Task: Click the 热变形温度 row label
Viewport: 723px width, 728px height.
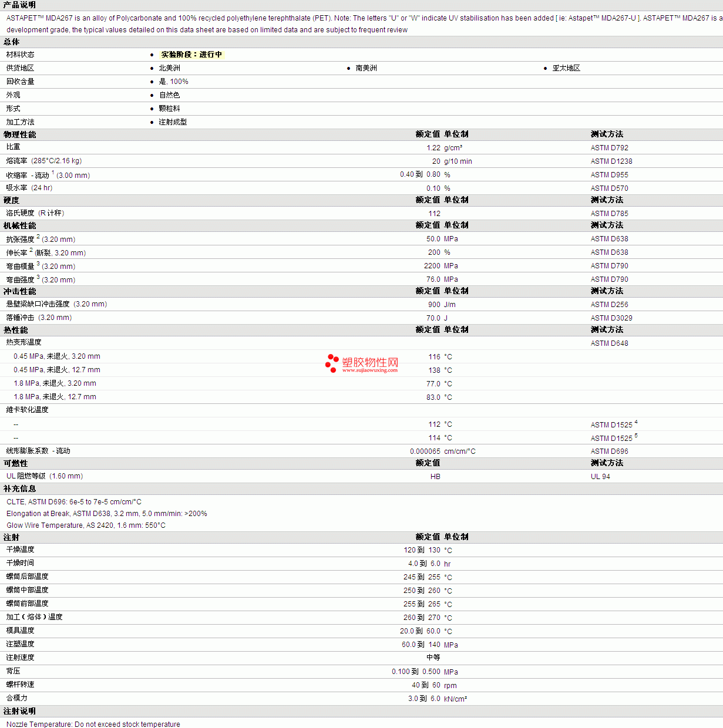Action: coord(23,342)
